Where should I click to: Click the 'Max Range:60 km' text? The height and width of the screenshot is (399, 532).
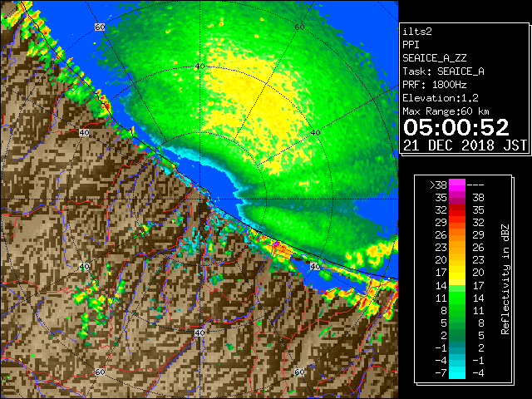[446, 111]
